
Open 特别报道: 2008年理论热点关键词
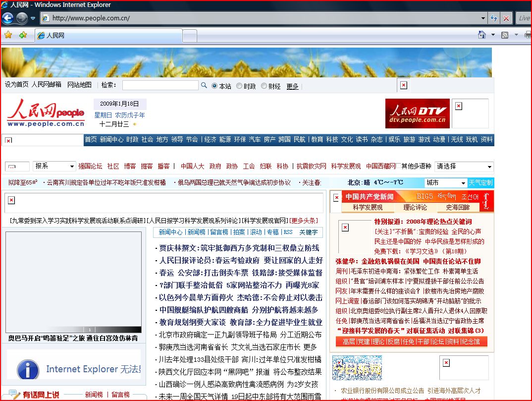click(423, 222)
